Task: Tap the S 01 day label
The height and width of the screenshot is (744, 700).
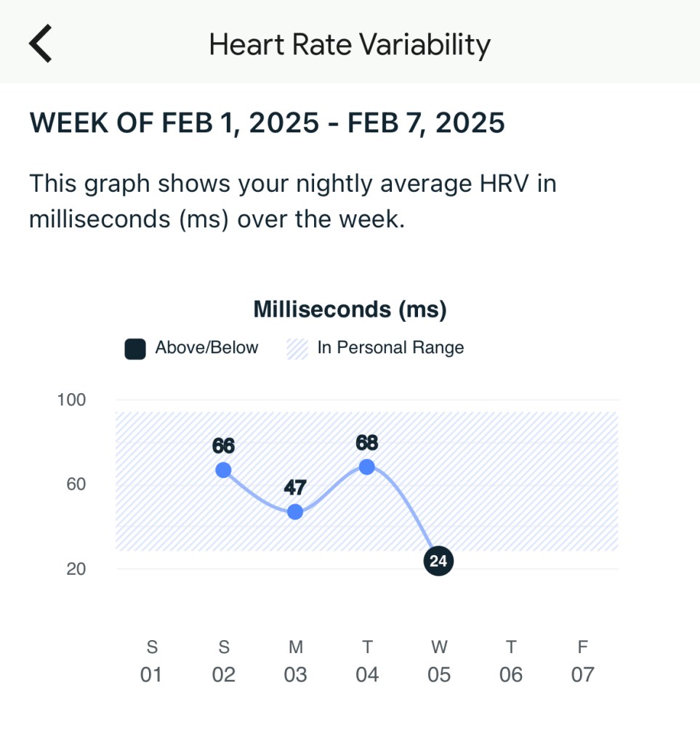Action: click(151, 661)
